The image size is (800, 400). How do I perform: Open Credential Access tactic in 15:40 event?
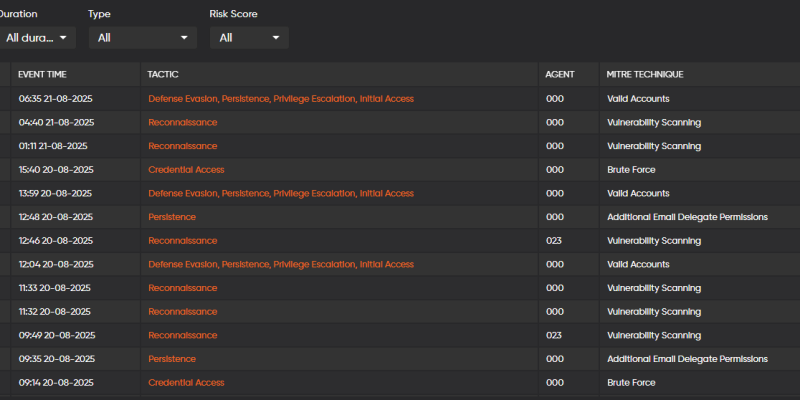(186, 170)
